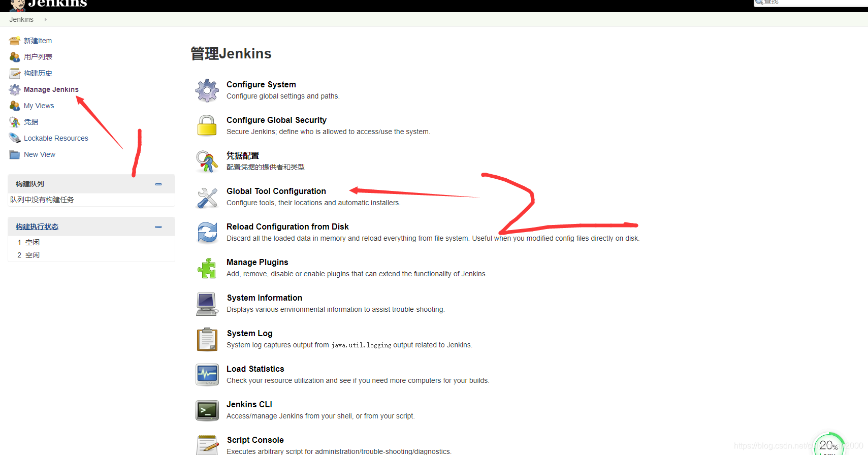Click the 凭据配置 keys icon
This screenshot has height=455, width=868.
[x=207, y=161]
